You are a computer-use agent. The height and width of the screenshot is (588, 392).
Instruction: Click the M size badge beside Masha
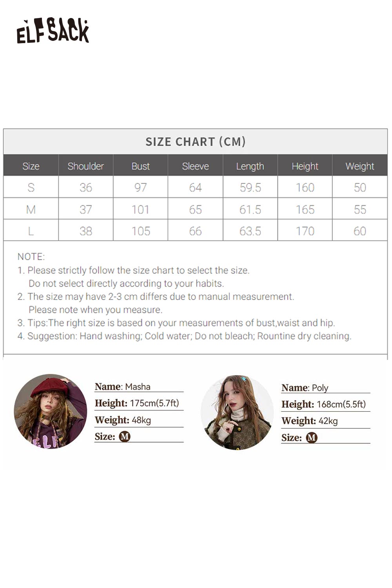coord(124,436)
